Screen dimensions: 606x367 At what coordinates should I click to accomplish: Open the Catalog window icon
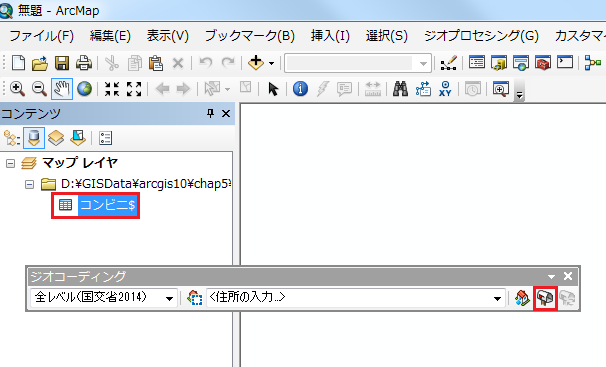click(x=499, y=63)
